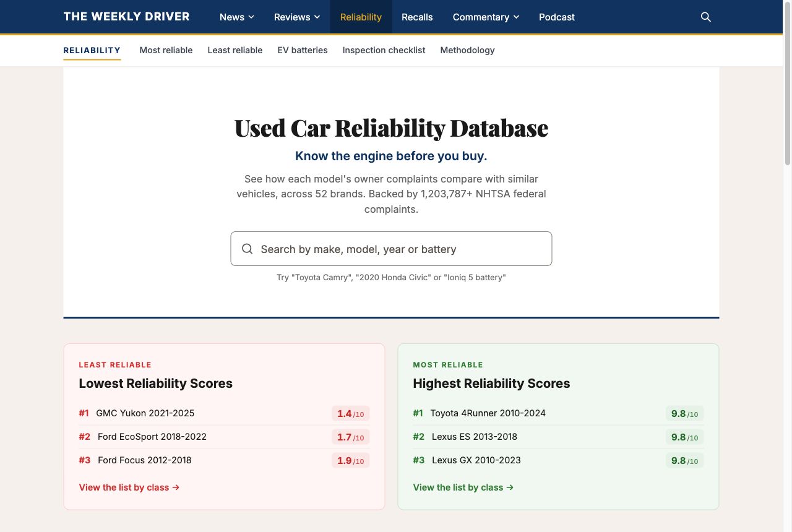Image resolution: width=792 pixels, height=532 pixels.
Task: Open the Lexus GX 2010-2023 entry
Action: pos(476,460)
